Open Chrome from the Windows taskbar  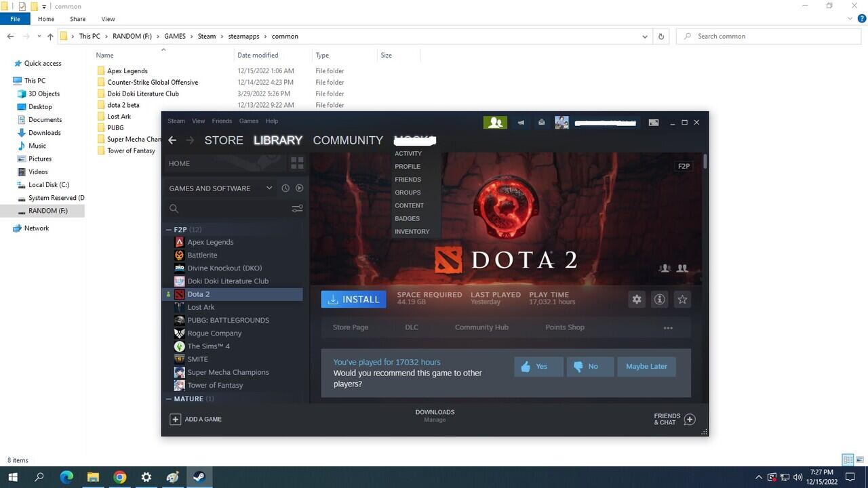click(x=120, y=477)
